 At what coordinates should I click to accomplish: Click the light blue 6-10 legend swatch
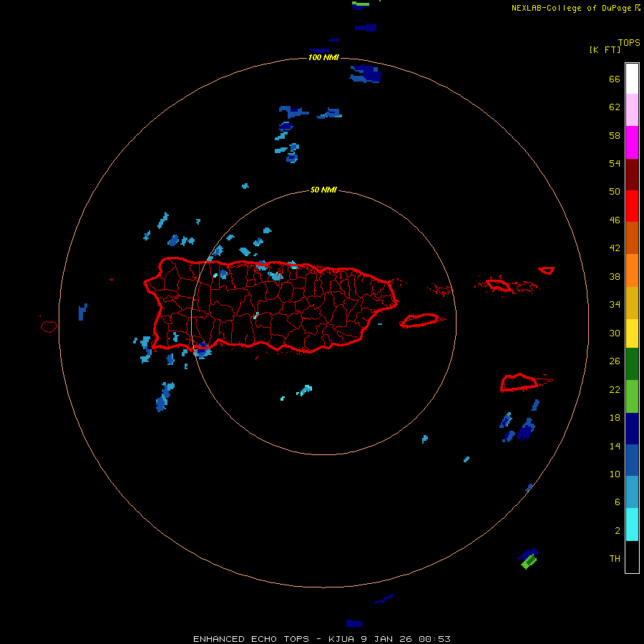pos(632,492)
